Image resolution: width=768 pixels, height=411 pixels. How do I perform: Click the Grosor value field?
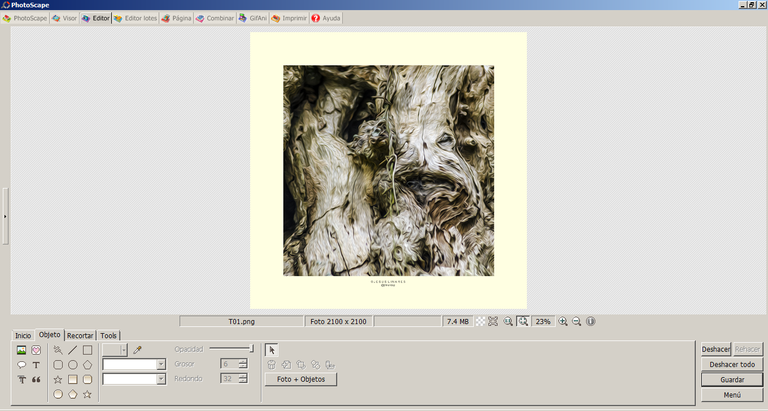point(229,364)
